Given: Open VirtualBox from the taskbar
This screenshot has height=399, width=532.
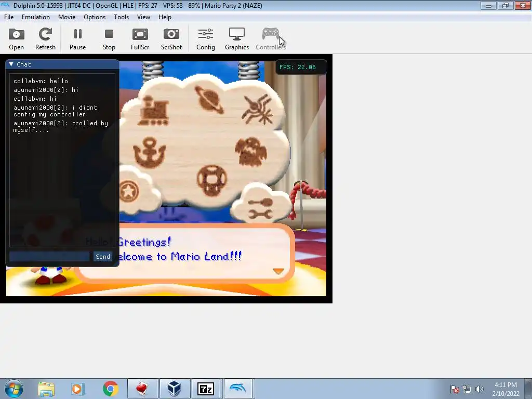Looking at the screenshot, I should point(174,389).
